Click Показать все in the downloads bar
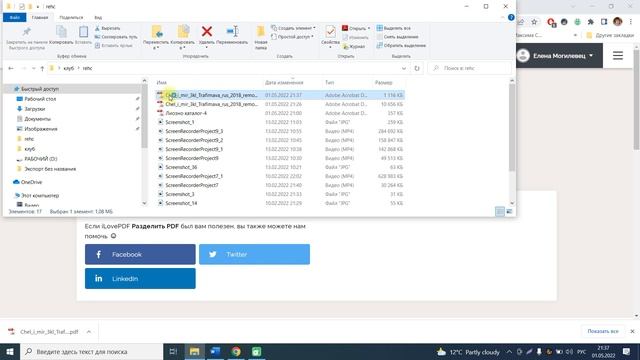 click(603, 331)
